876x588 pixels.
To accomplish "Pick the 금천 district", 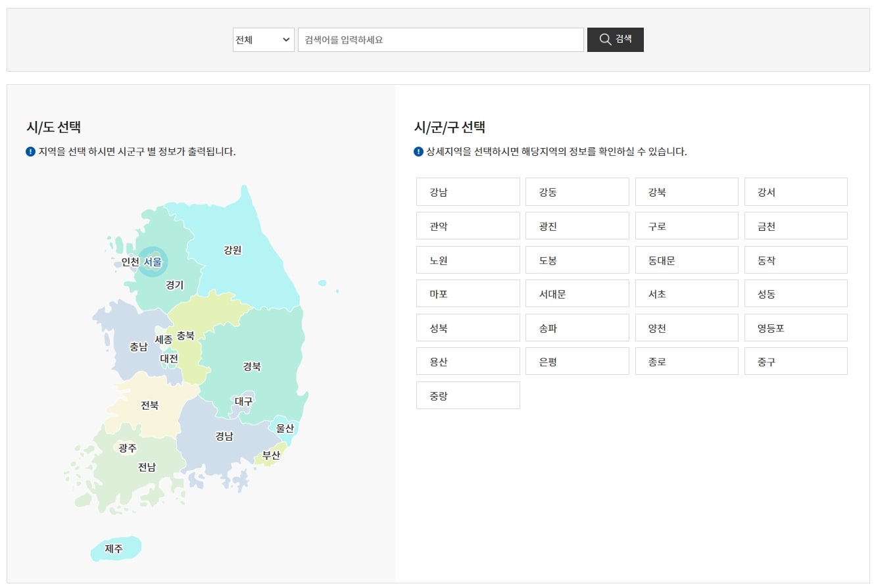I will click(x=796, y=226).
